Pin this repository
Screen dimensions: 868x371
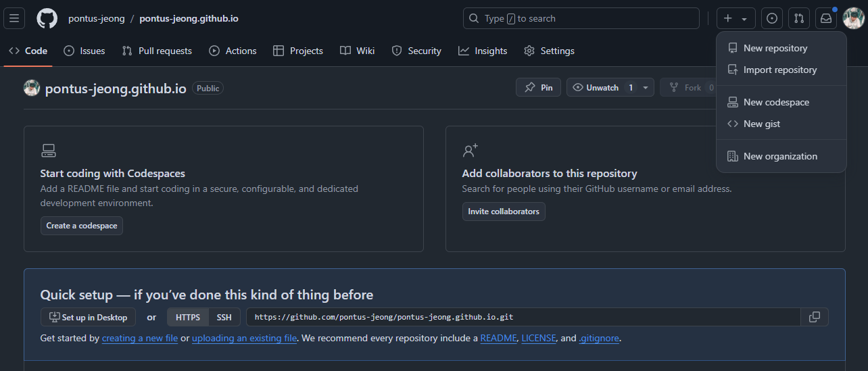(x=538, y=87)
